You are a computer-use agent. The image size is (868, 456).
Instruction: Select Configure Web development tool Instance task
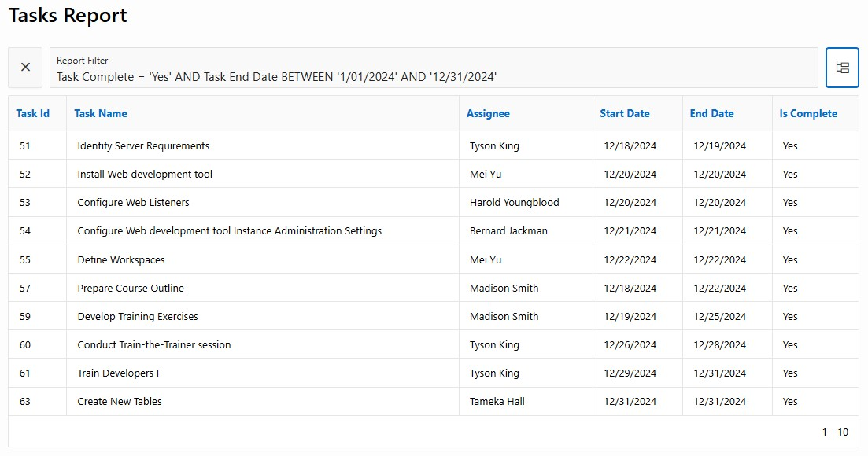(229, 231)
